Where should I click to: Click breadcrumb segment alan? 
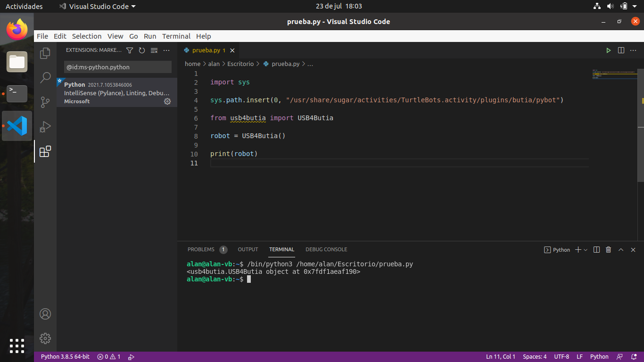[x=214, y=64]
